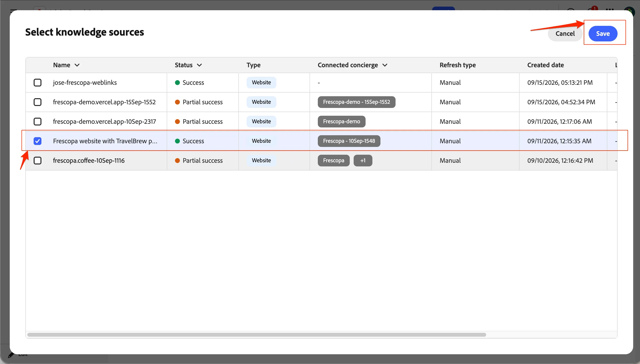The height and width of the screenshot is (364, 640).
Task: Click the horizontal scrollbar of the table
Action: 256,335
